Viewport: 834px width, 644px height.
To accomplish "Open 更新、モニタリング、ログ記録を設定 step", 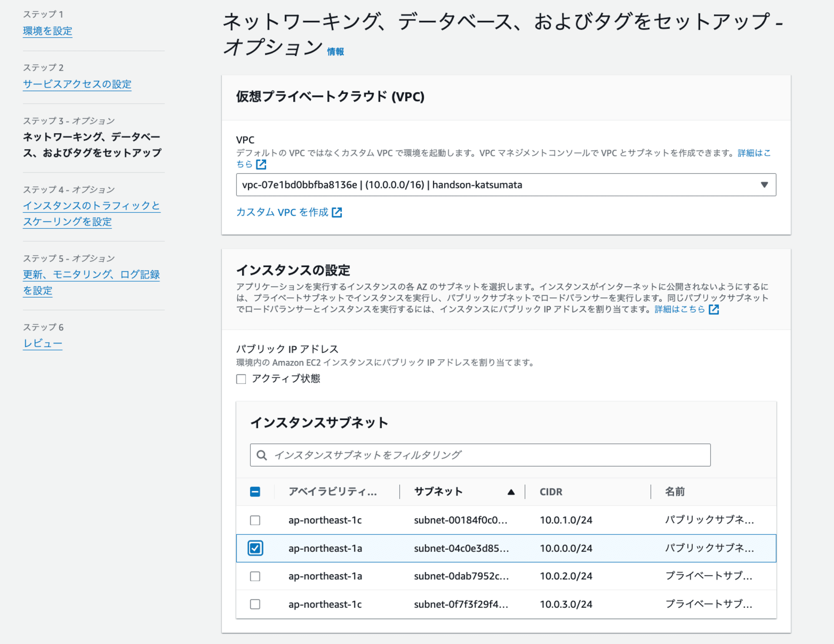I will pyautogui.click(x=91, y=282).
